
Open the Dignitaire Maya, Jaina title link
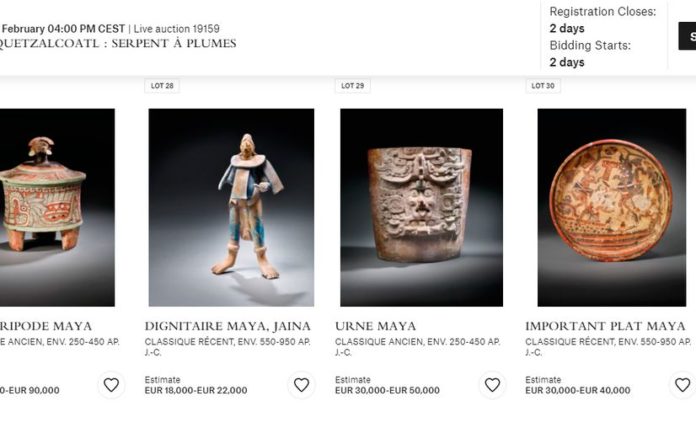(x=228, y=326)
